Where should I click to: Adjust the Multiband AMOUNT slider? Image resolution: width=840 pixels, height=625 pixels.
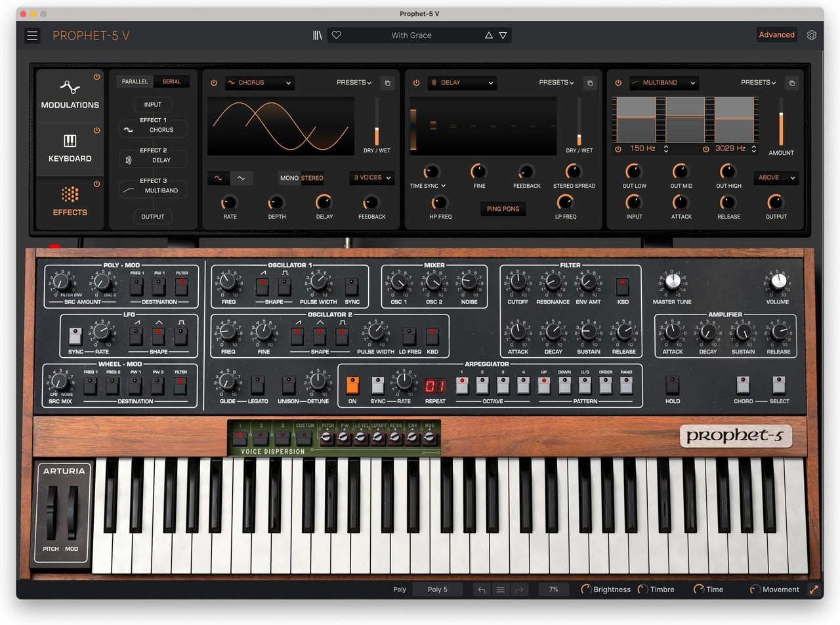(x=781, y=121)
